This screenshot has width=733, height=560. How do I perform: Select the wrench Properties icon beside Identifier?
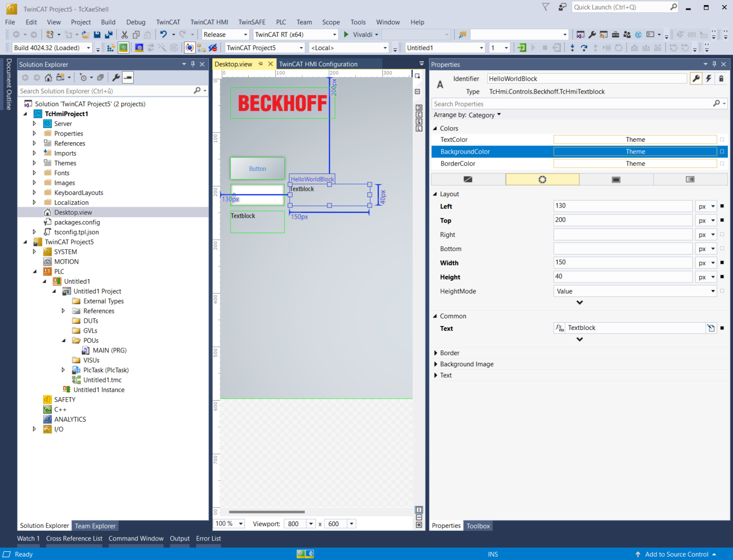(696, 78)
